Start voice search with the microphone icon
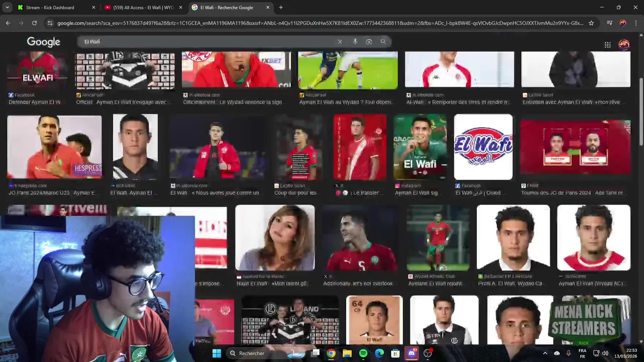 point(355,42)
